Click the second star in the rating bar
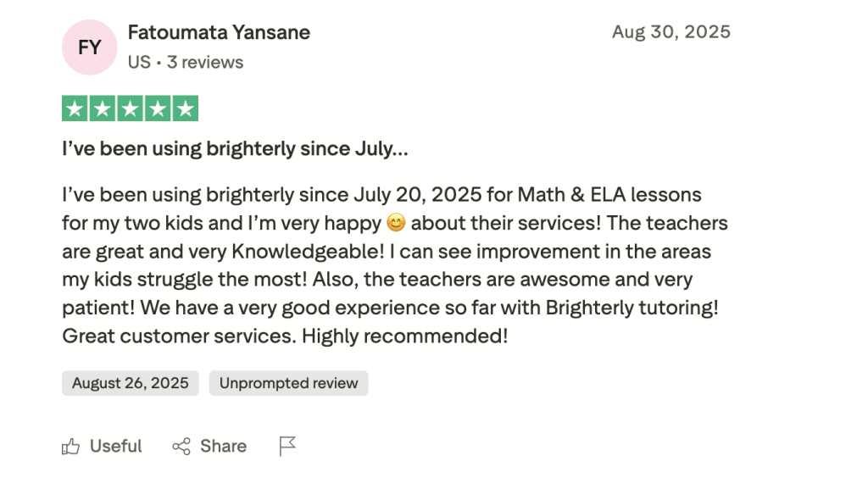 (103, 108)
